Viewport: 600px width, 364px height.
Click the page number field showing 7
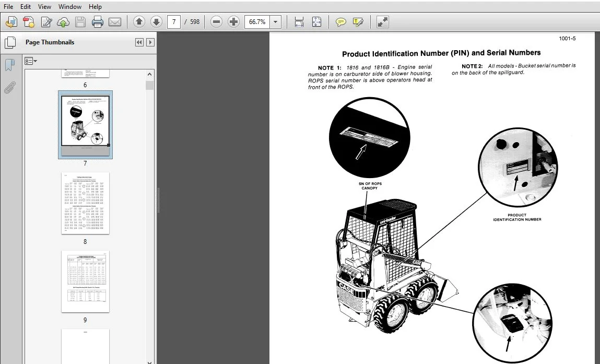point(174,22)
